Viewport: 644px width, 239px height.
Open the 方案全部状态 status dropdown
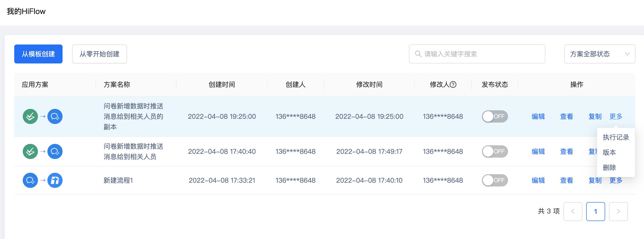(x=599, y=54)
